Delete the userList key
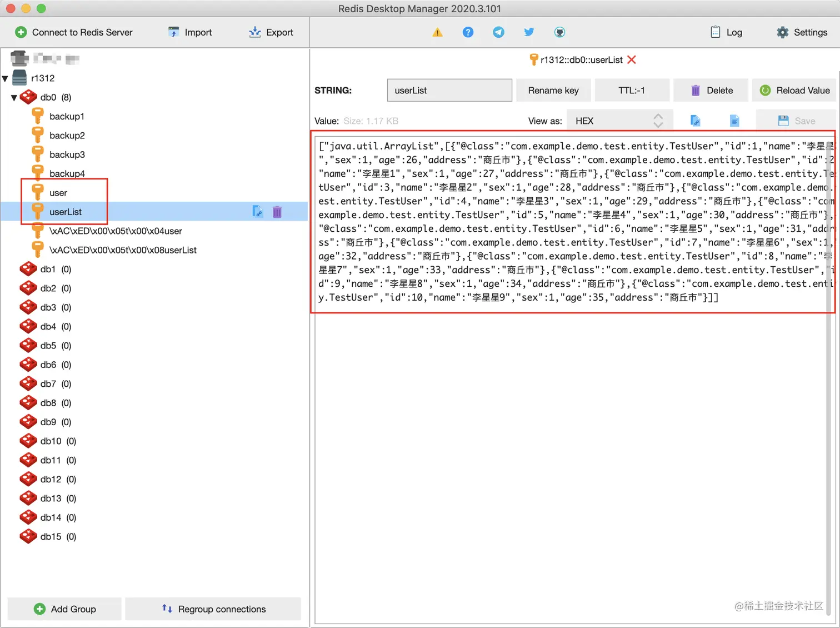The image size is (840, 628). click(x=711, y=90)
